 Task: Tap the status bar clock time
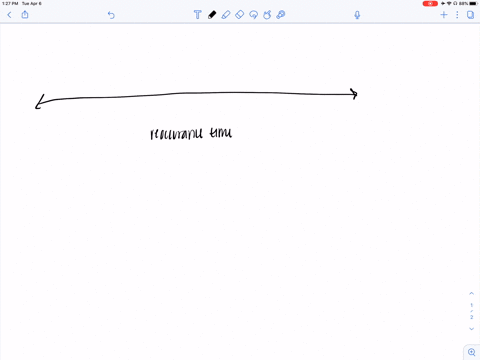click(10, 4)
